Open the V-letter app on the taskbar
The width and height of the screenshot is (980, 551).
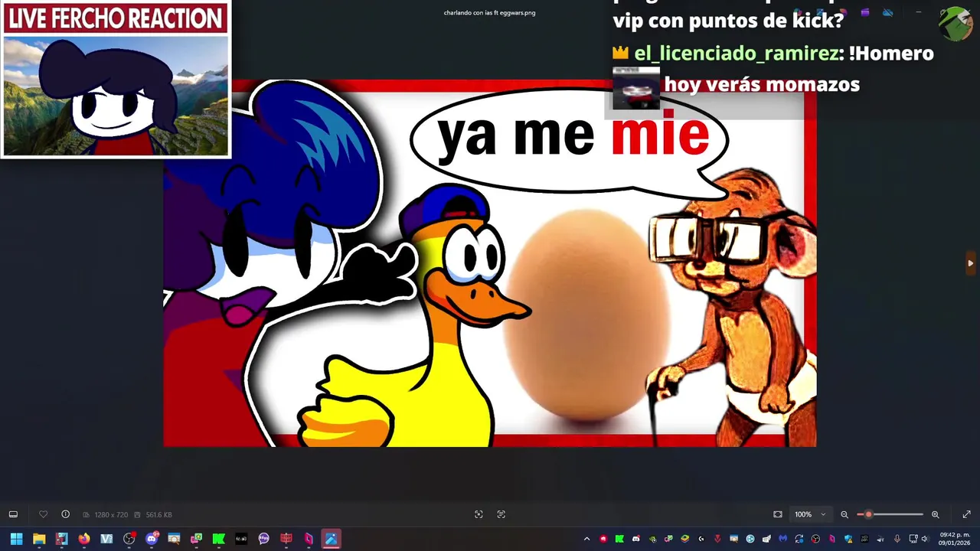(106, 539)
